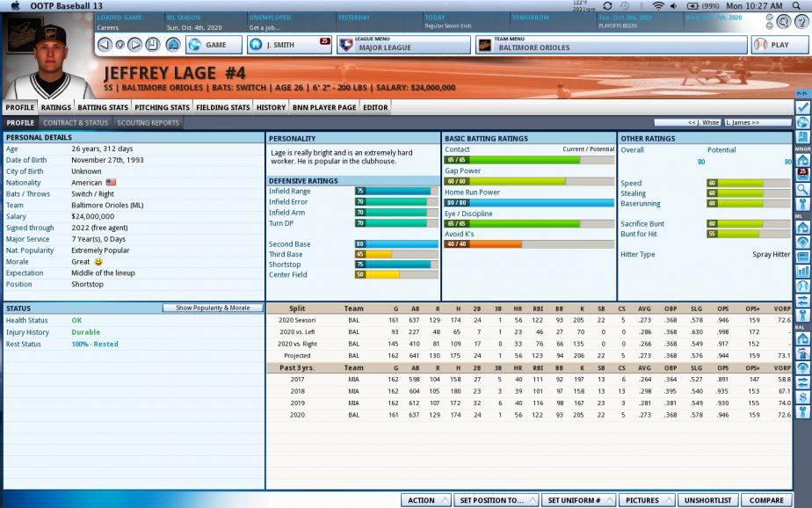Viewport: 812px width, 508px height.
Task: Click the transactions arrows icon in BAL sidebar section
Action: [802, 382]
